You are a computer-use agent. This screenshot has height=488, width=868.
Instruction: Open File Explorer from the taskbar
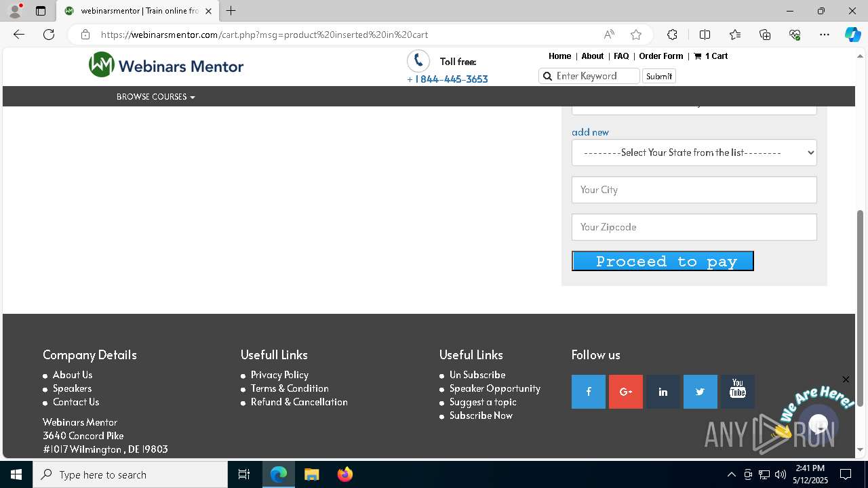(x=311, y=474)
